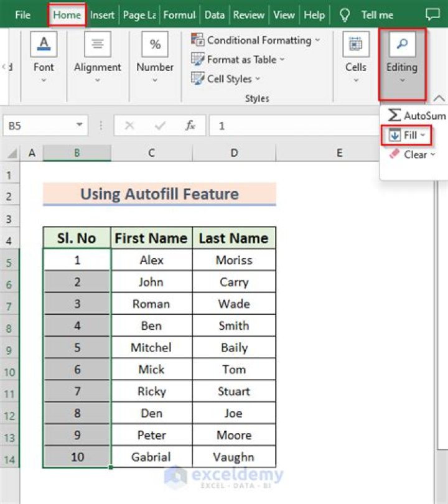Open the Number percent group icon
The height and width of the screenshot is (504, 448).
(x=155, y=44)
